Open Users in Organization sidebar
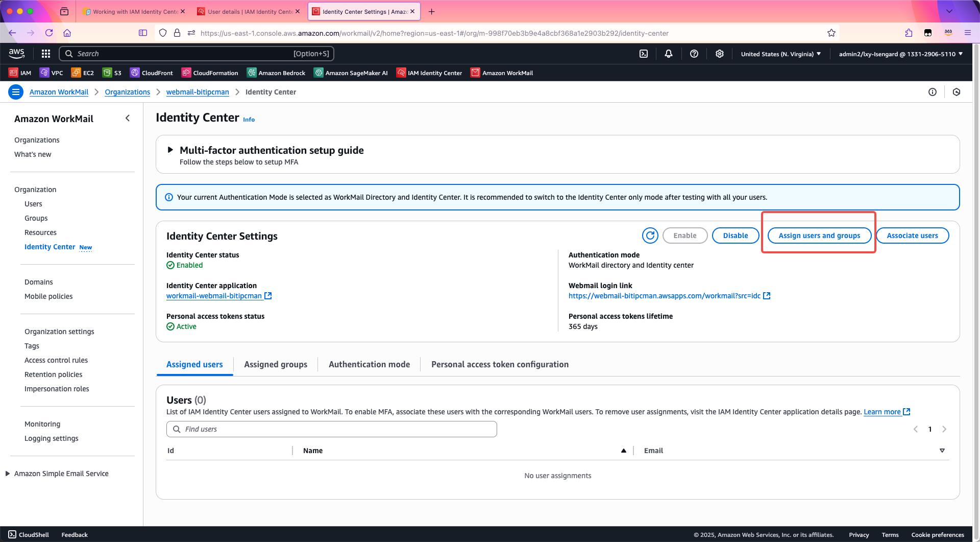 click(x=33, y=204)
